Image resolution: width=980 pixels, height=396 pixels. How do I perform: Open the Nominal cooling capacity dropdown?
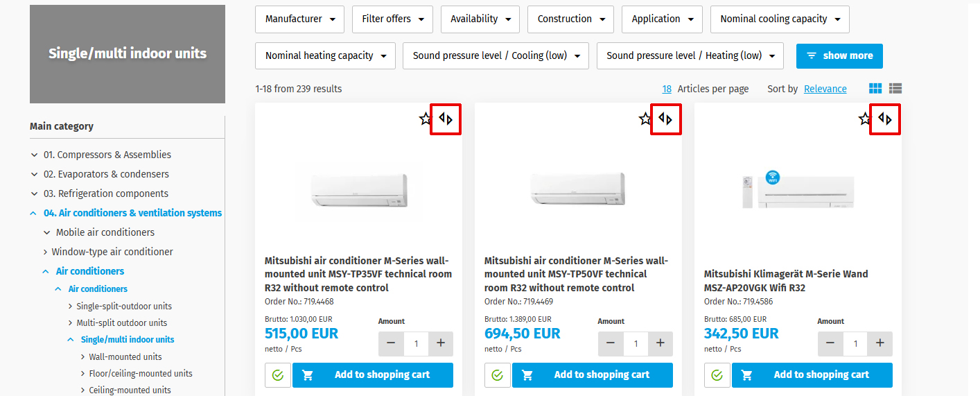pos(779,19)
